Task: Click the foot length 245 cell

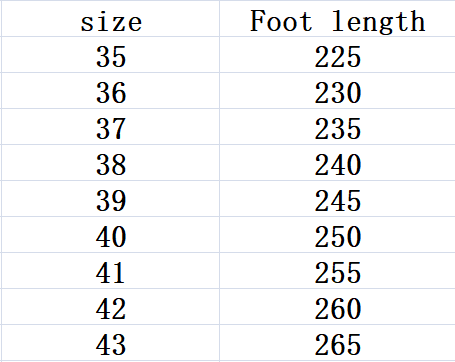Action: coord(337,199)
